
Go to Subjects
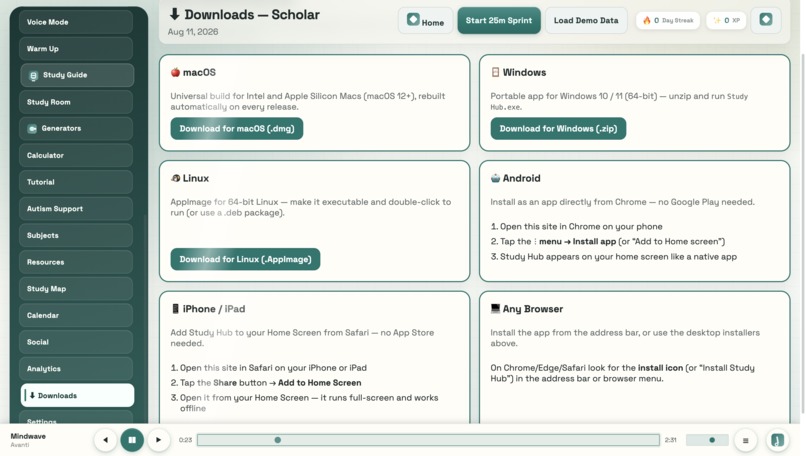point(76,235)
